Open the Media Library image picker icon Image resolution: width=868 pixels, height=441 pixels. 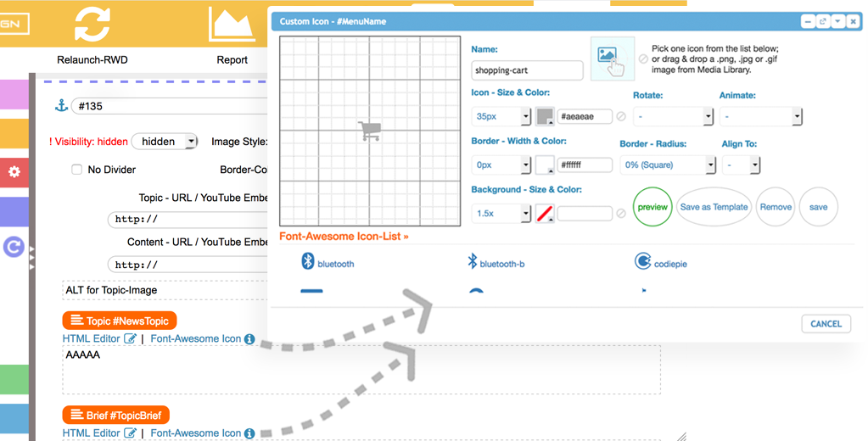(x=612, y=59)
